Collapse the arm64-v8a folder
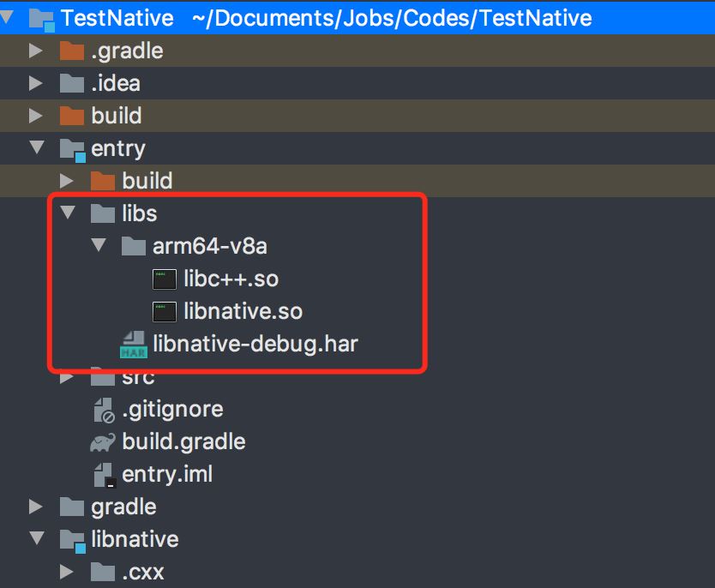 (98, 246)
